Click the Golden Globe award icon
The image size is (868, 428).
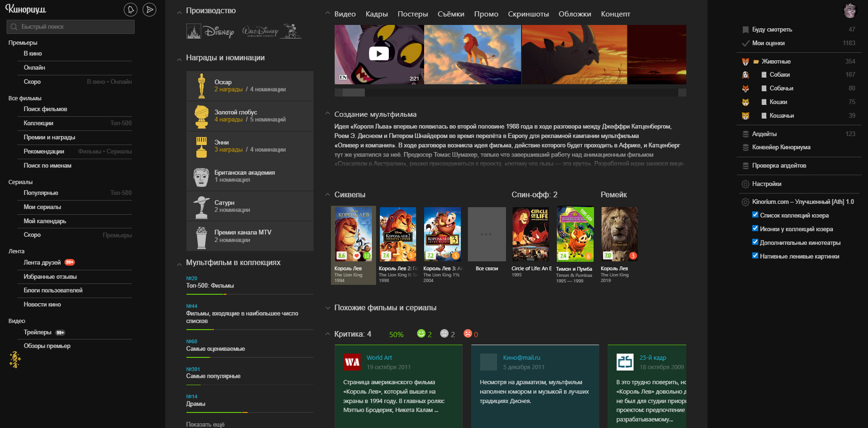201,116
